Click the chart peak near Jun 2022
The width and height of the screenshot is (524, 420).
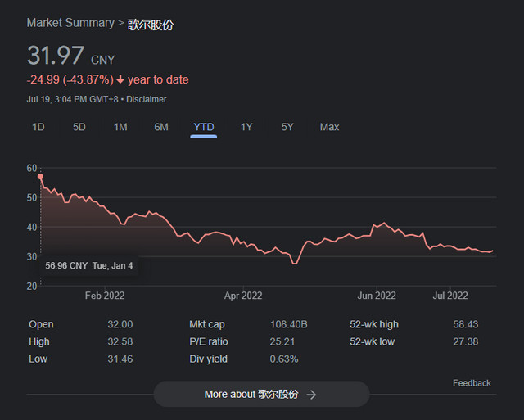pos(384,223)
